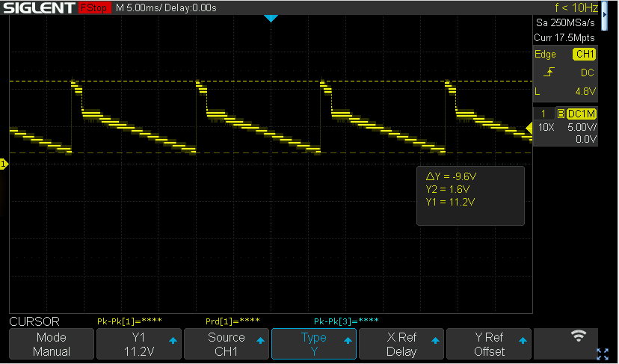Screen dimensions: 619x364
Task: Click the Mode Manual softkey
Action: coord(52,344)
